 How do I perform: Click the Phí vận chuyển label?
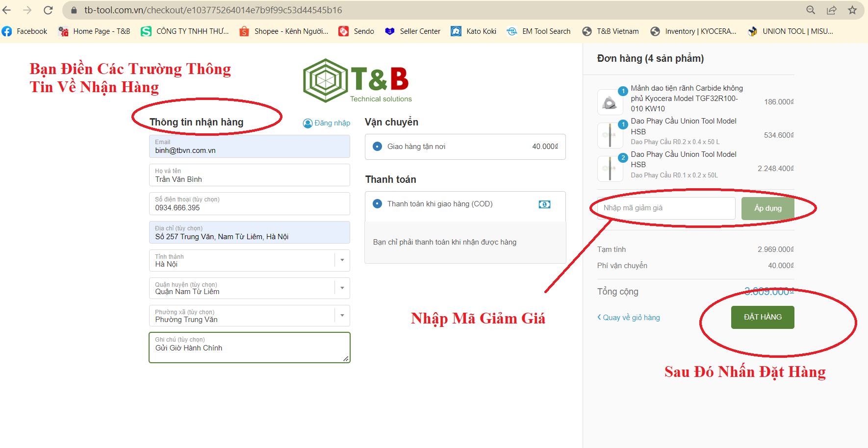622,266
